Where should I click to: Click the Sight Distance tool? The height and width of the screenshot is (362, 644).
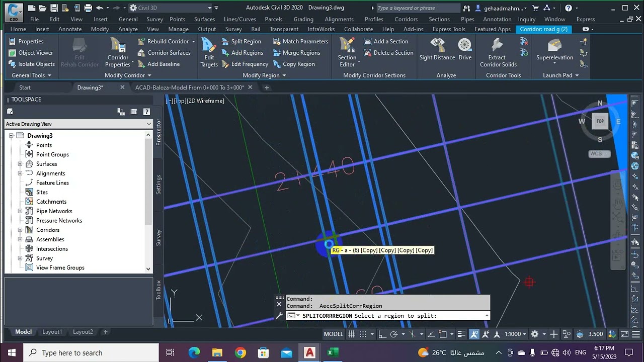(437, 49)
